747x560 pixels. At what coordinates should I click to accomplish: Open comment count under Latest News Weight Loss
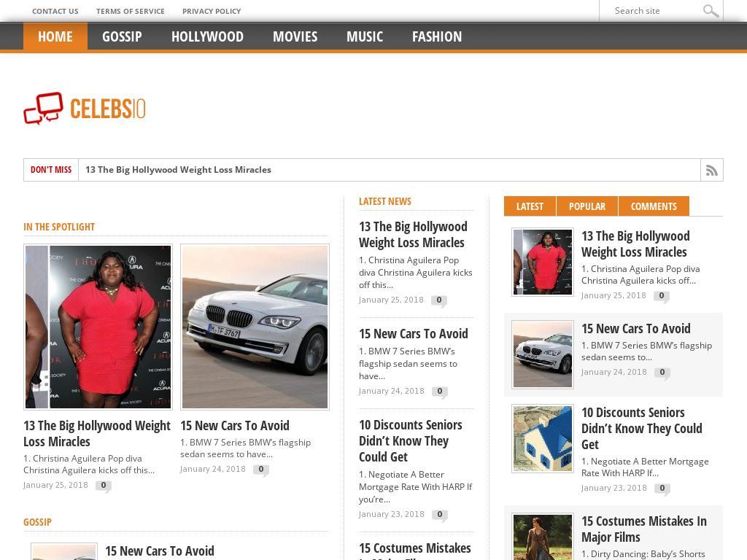438,300
